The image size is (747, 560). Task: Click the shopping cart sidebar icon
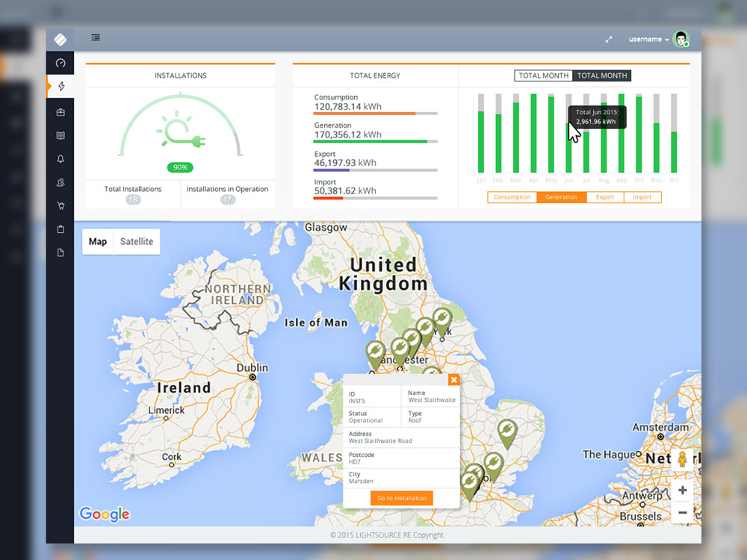click(x=61, y=205)
